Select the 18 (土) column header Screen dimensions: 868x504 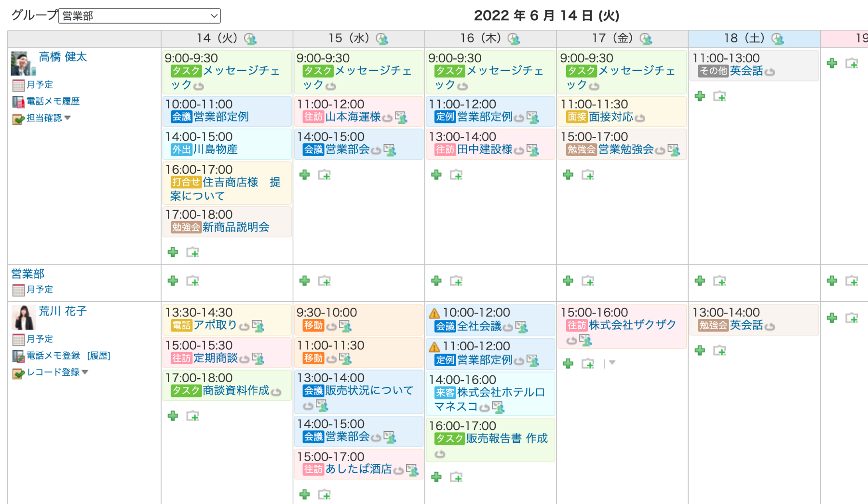744,38
